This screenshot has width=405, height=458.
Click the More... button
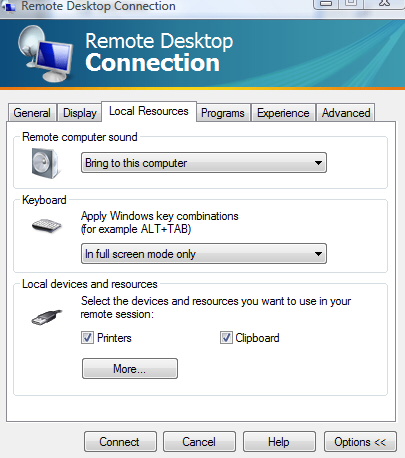tap(130, 369)
